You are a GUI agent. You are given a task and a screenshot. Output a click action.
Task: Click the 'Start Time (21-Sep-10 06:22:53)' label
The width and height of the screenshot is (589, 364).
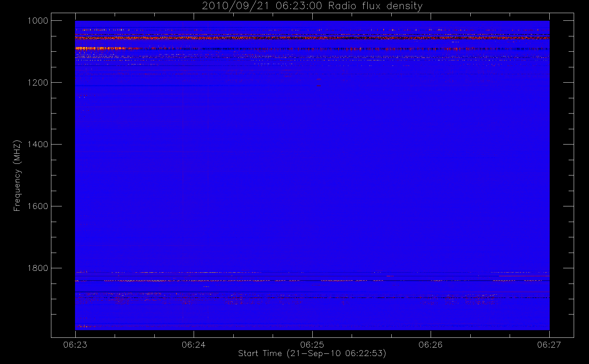(x=312, y=353)
